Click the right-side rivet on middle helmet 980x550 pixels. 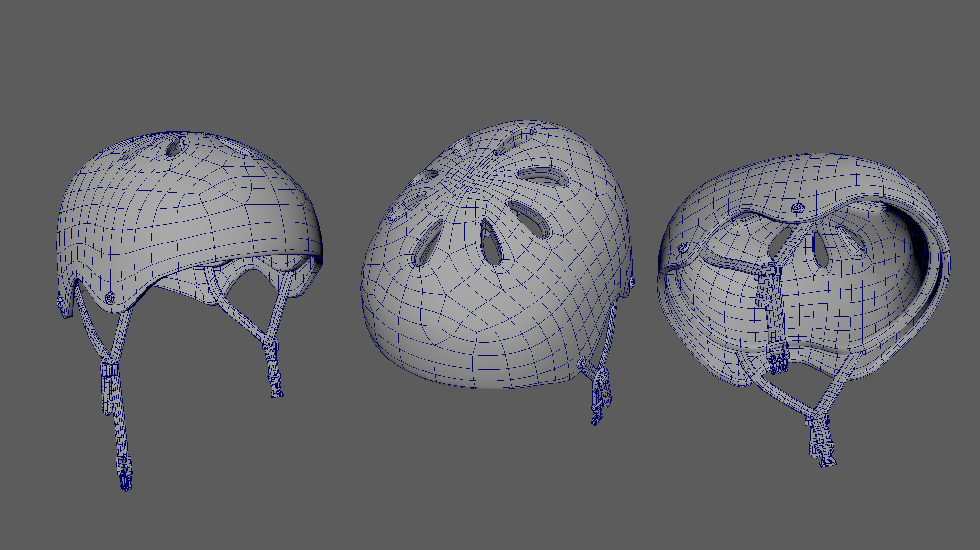click(x=631, y=282)
